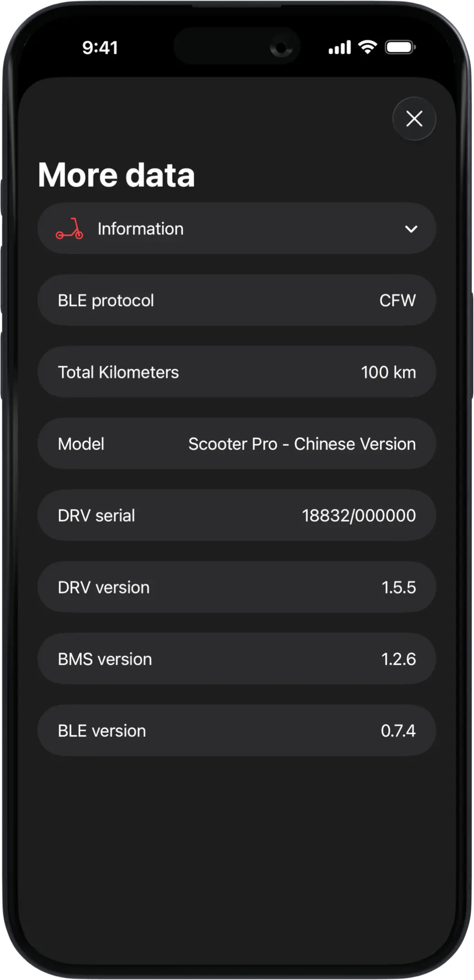Viewport: 474px width, 980px height.
Task: Click the 100 km value
Action: [x=388, y=372]
